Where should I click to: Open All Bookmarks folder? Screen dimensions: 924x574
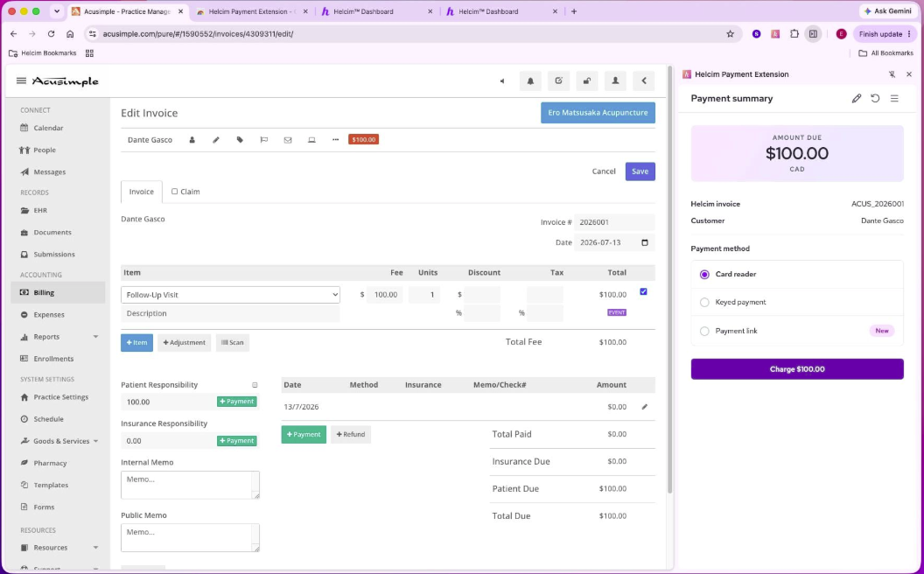885,53
